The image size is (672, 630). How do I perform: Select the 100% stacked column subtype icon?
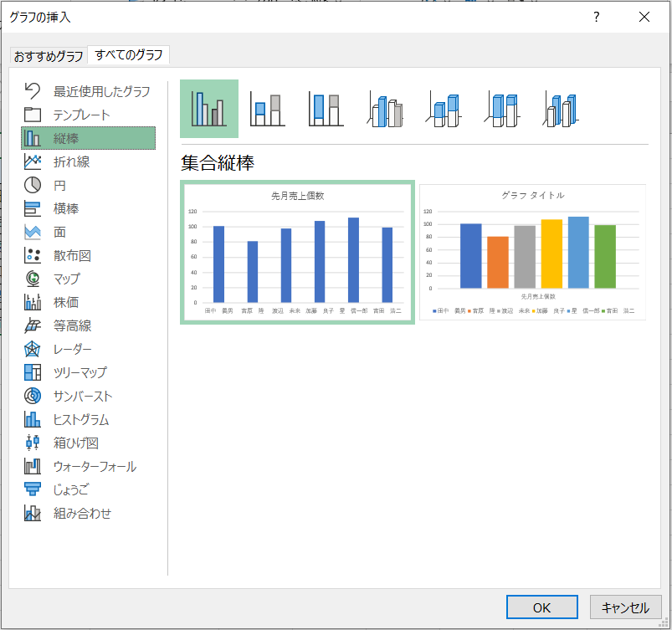(326, 109)
